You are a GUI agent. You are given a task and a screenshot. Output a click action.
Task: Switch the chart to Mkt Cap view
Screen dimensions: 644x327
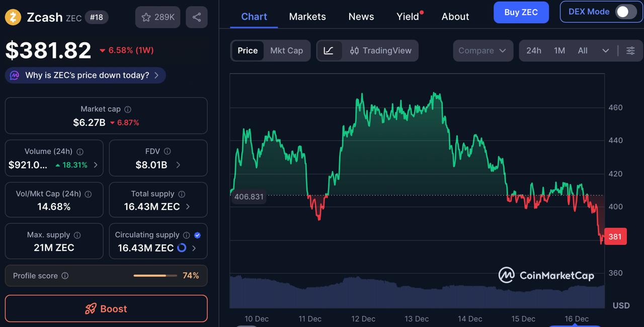(286, 50)
